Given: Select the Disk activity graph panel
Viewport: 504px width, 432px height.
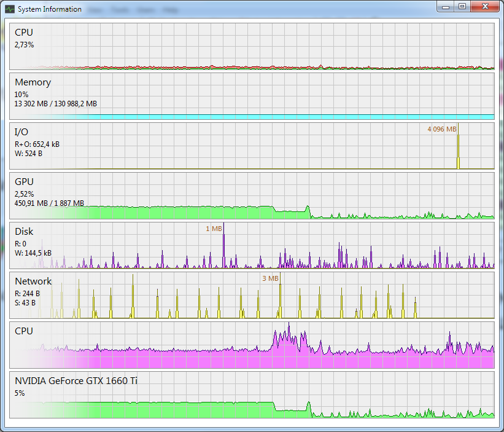Looking at the screenshot, I should [x=252, y=245].
